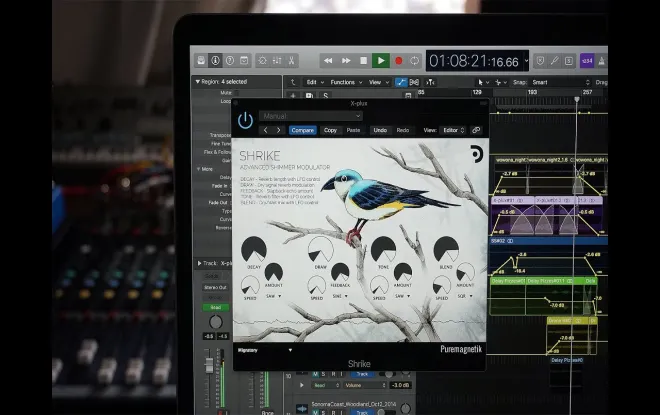The height and width of the screenshot is (415, 660).
Task: Open the Mixer sliders icon
Action: pos(277,61)
